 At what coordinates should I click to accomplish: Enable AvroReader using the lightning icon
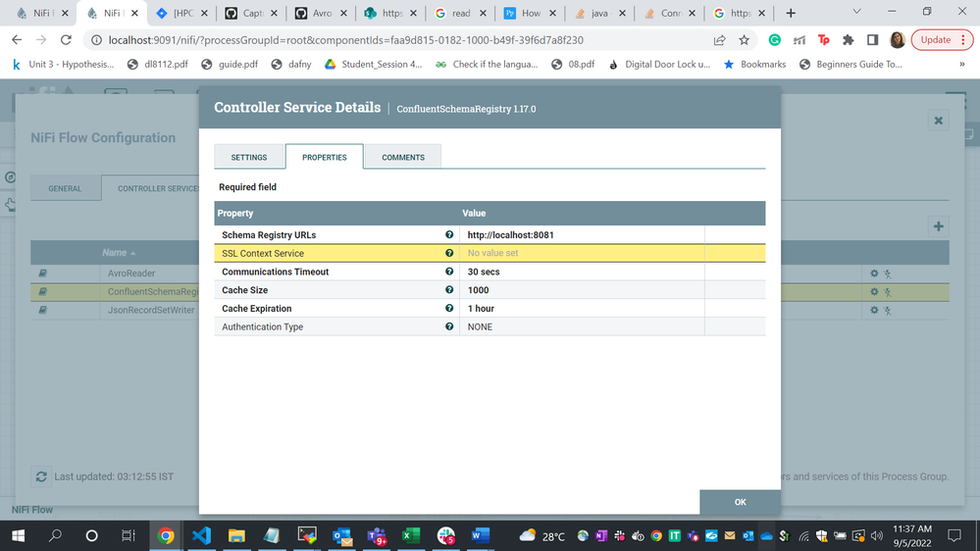pyautogui.click(x=888, y=274)
